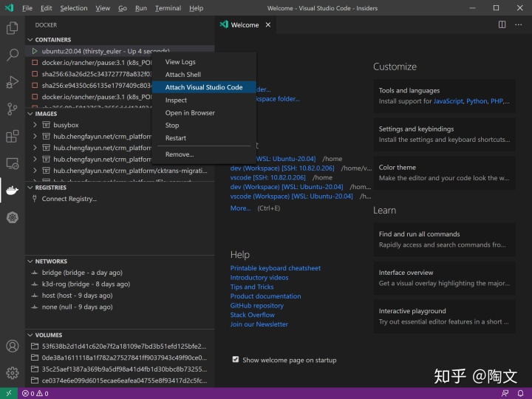Split the editor to the right

coord(502,24)
